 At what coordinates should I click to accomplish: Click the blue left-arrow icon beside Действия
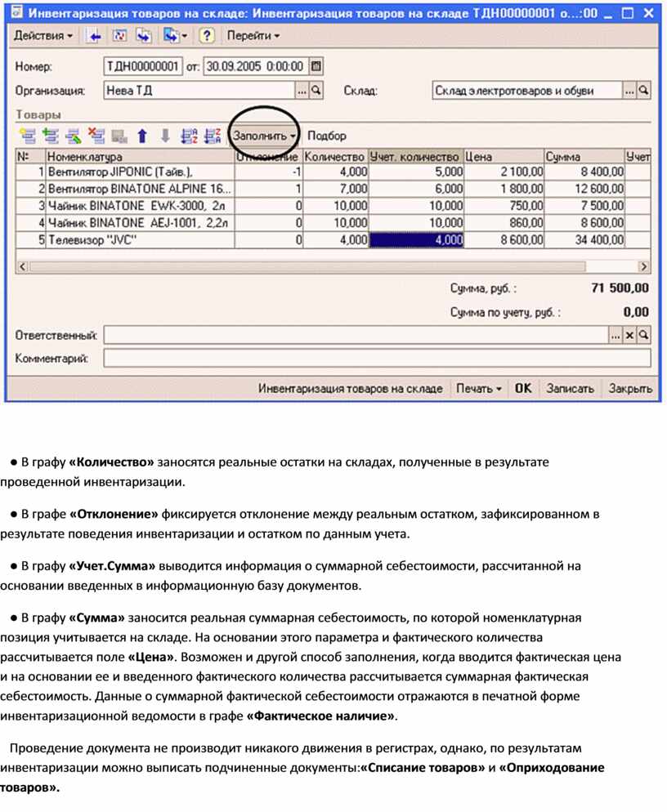click(95, 36)
